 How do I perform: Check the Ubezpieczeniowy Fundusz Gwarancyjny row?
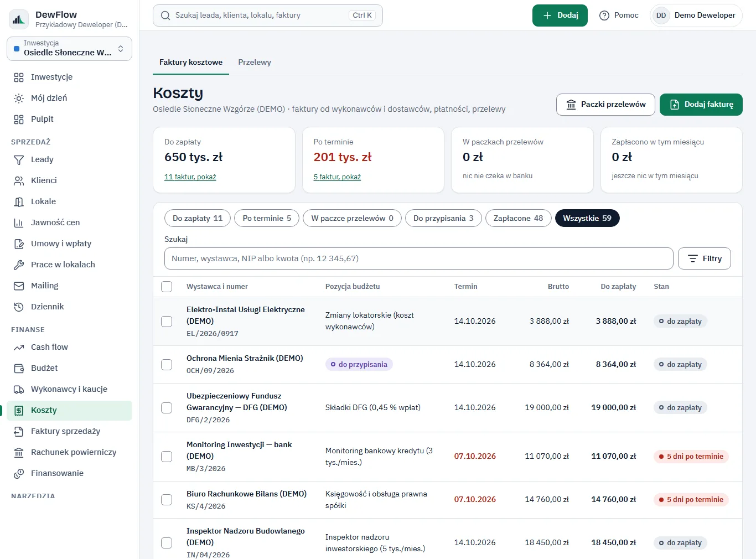[x=167, y=408]
